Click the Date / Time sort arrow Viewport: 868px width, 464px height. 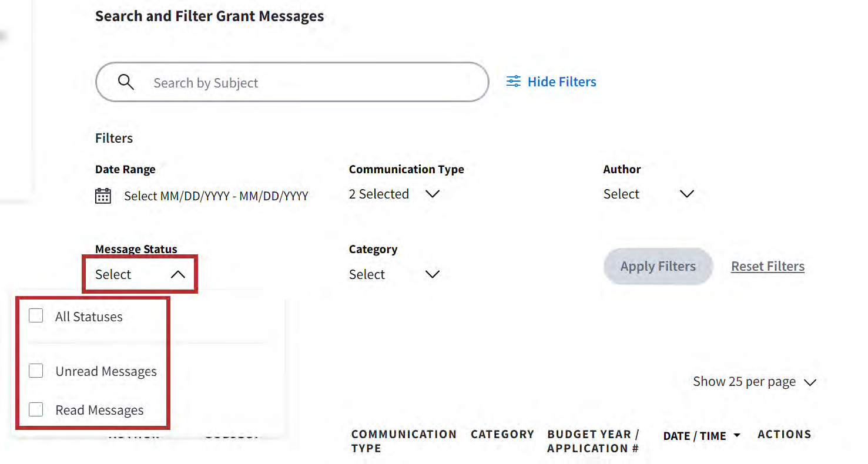pyautogui.click(x=737, y=435)
